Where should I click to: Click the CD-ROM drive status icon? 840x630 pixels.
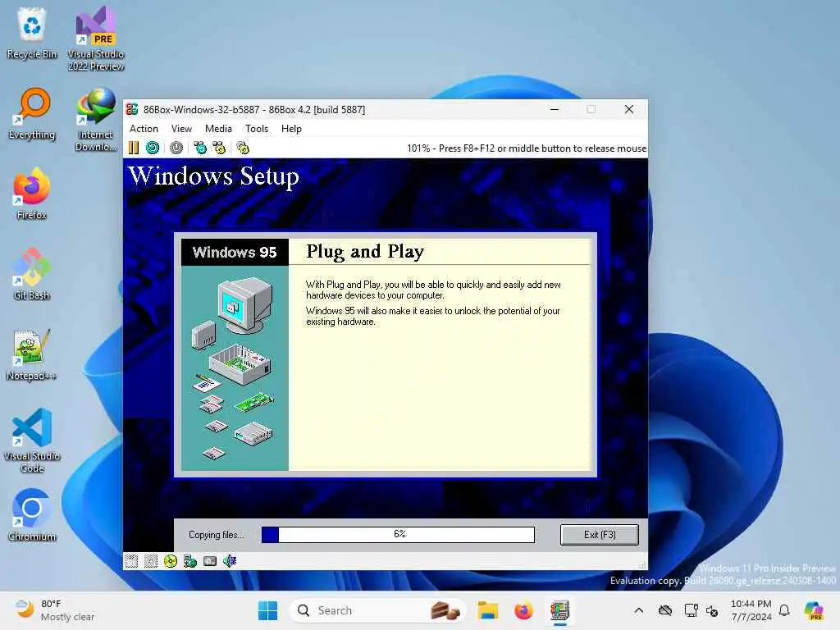coord(171,561)
